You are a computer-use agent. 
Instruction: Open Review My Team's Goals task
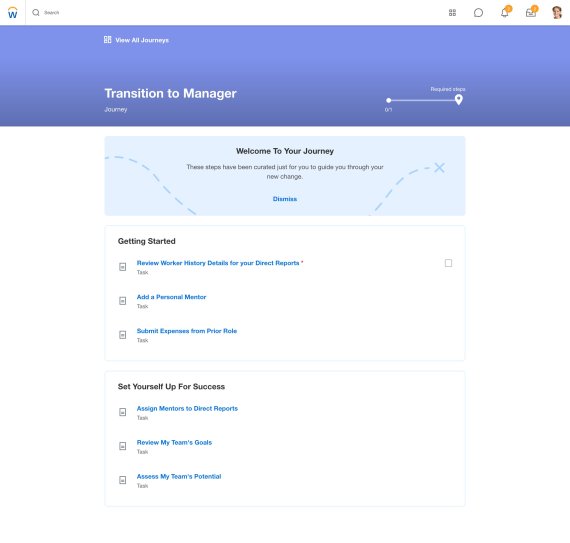coord(174,442)
